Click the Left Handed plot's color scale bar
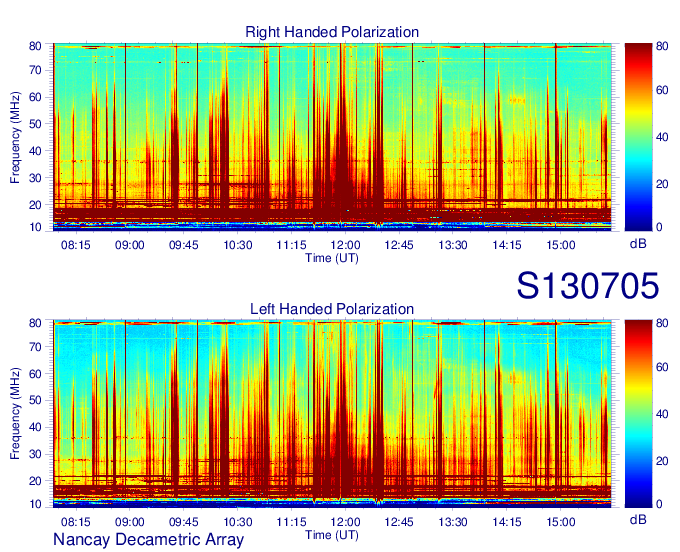This screenshot has width=680, height=552. 638,414
